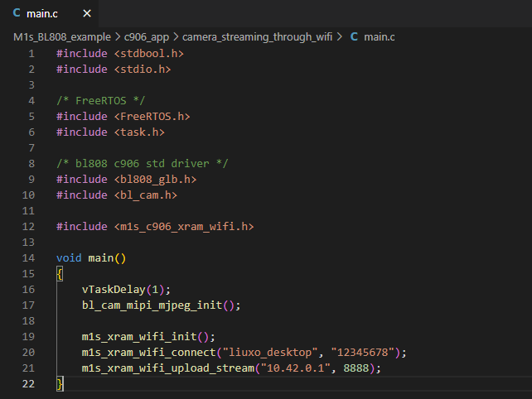Click the <m1s_c906_xram_wifi.h> include text
The image size is (532, 399).
184,227
